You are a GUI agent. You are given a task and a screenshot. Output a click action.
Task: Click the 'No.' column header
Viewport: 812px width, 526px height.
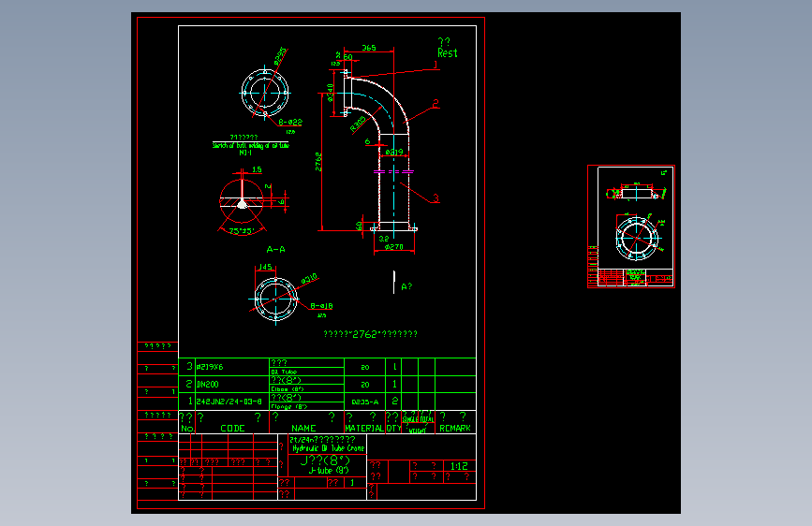click(x=187, y=429)
